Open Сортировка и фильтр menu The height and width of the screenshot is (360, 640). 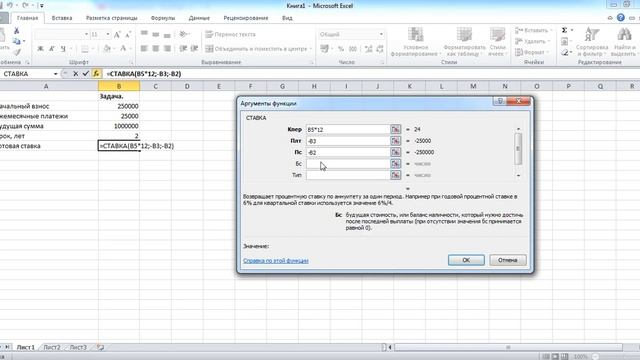coord(591,42)
